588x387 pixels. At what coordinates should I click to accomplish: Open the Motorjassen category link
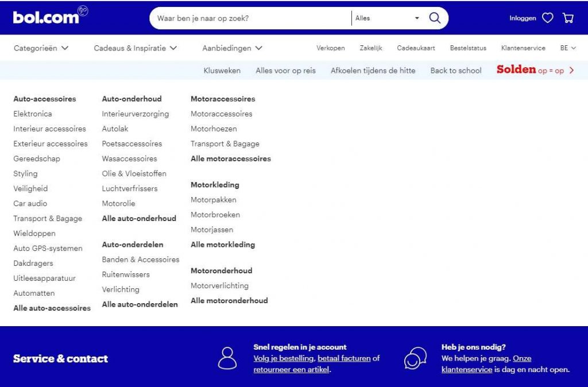click(x=212, y=230)
